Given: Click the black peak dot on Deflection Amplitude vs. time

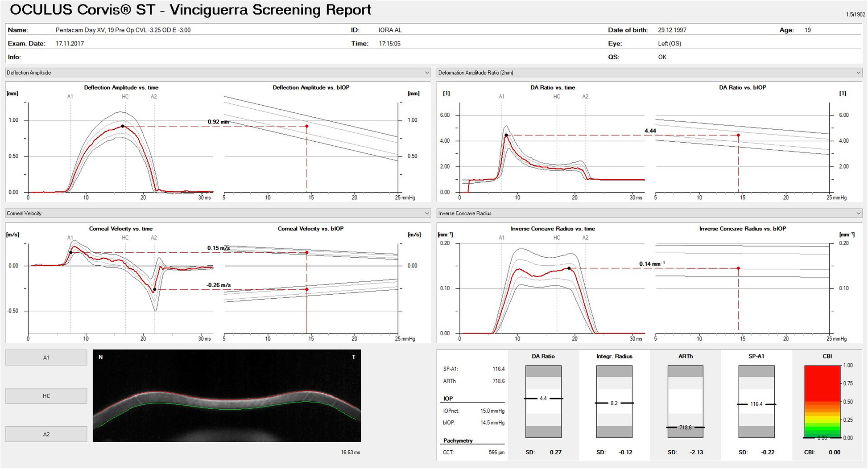Looking at the screenshot, I should pyautogui.click(x=123, y=126).
